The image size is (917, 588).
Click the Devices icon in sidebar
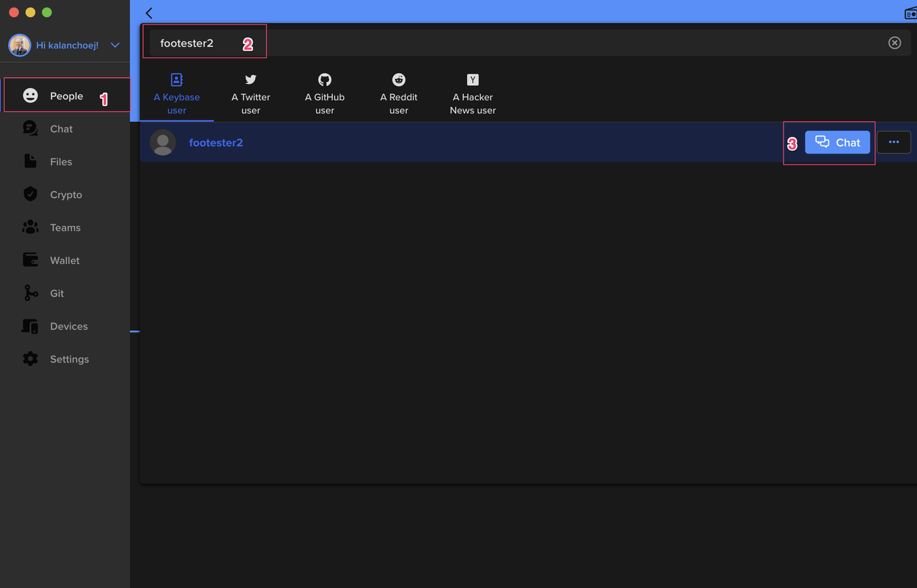pos(30,326)
